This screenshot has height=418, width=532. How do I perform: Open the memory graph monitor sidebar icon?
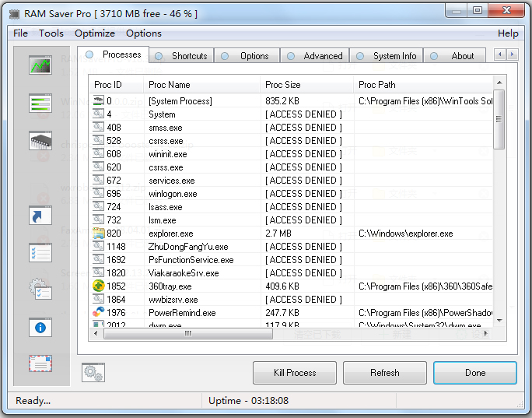(40, 65)
